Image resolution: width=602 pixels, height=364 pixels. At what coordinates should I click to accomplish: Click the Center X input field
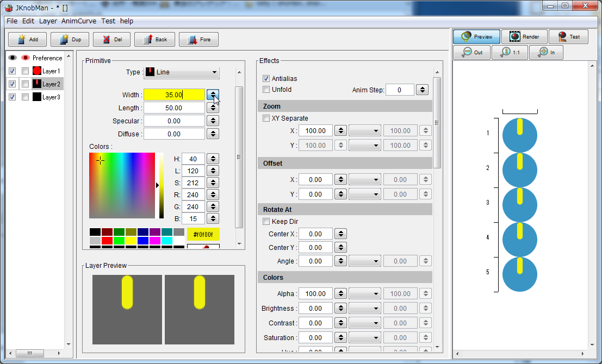[x=315, y=234]
